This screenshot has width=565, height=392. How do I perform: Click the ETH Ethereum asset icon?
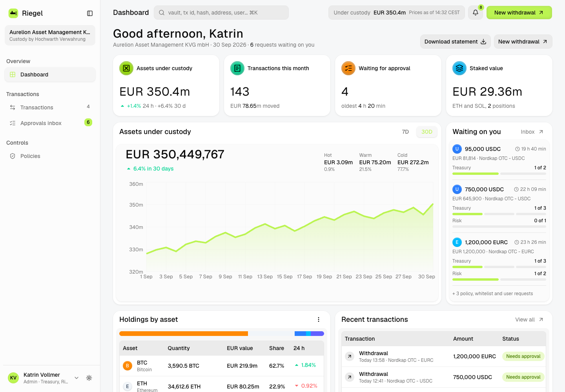point(128,387)
